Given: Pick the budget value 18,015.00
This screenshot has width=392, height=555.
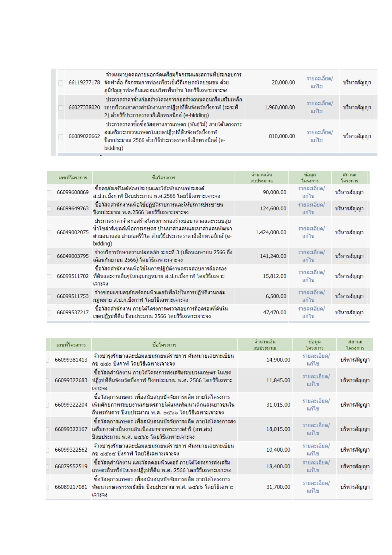Looking at the screenshot, I should (278, 429).
